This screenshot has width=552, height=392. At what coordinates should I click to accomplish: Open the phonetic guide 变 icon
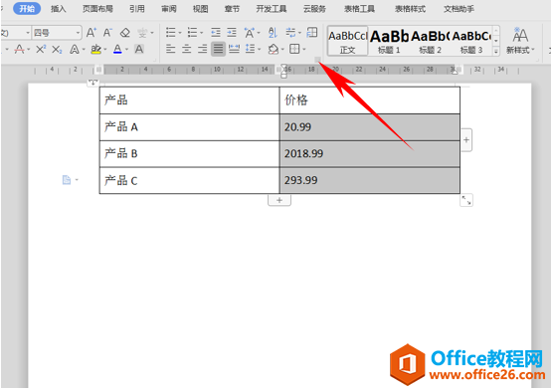coord(142,33)
